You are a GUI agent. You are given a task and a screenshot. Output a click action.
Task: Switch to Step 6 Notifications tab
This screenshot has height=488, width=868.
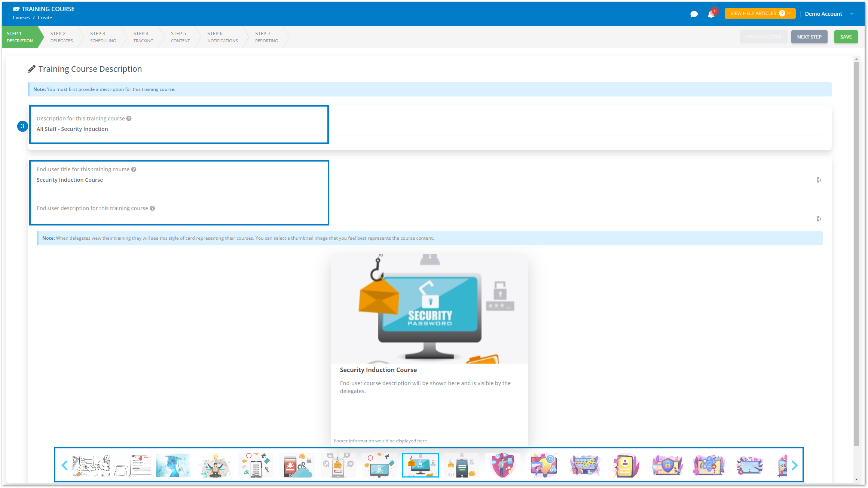pos(223,37)
